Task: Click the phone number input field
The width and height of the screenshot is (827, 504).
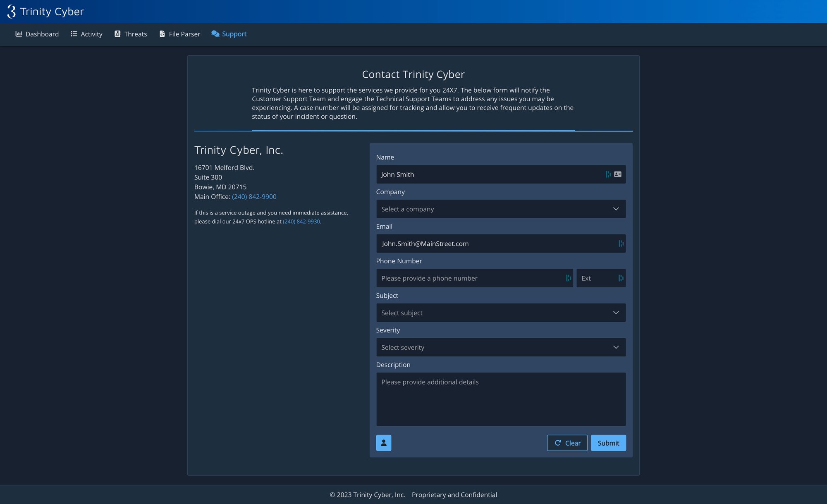Action: [x=475, y=278]
